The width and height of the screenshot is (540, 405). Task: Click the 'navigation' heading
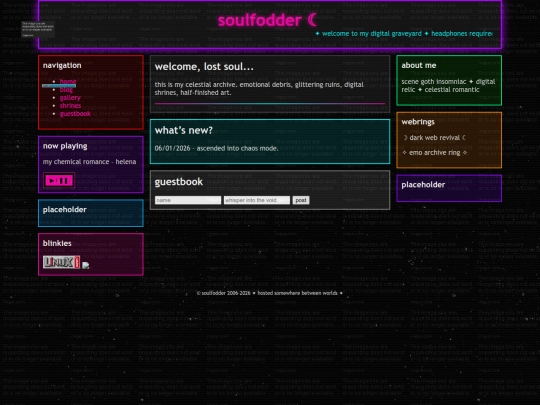pos(62,65)
